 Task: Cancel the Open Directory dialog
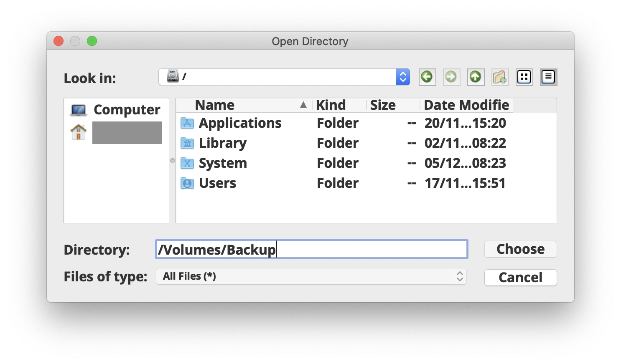pos(520,278)
